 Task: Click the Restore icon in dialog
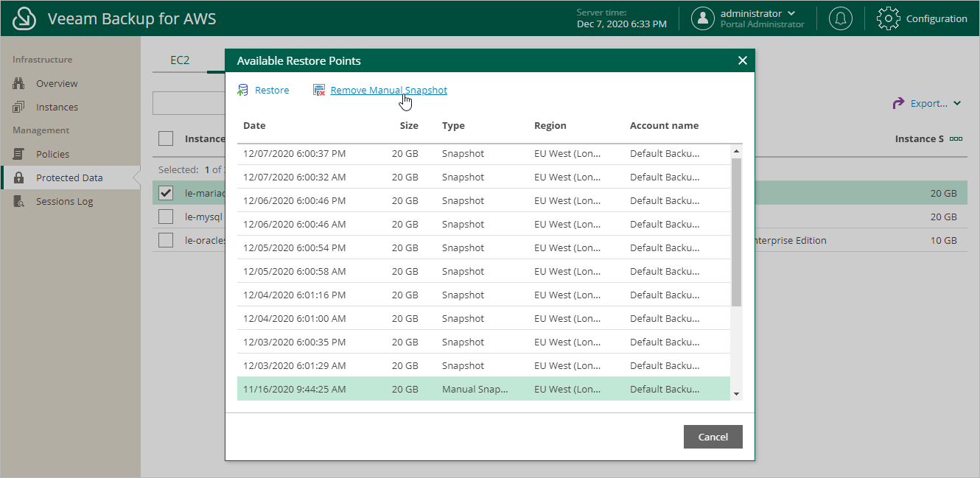(242, 91)
